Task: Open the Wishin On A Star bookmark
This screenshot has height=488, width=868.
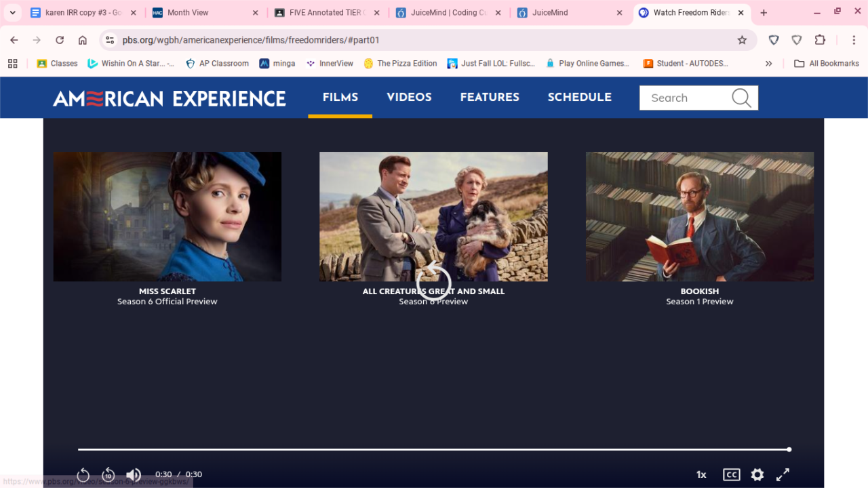Action: click(131, 63)
